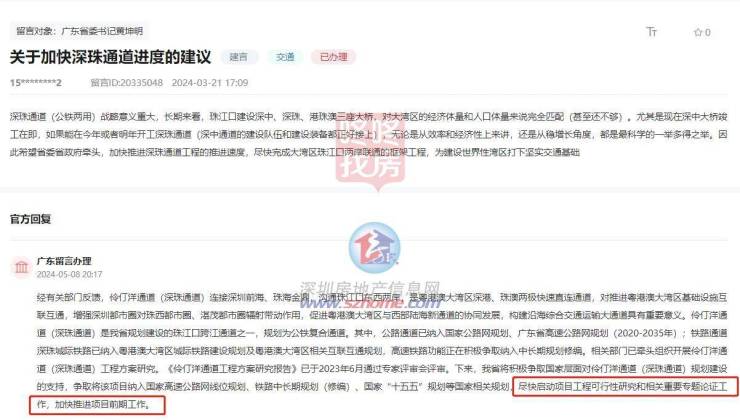This screenshot has height=420, width=740.
Task: Click the 官方回复 section heading
Action: pyautogui.click(x=30, y=219)
